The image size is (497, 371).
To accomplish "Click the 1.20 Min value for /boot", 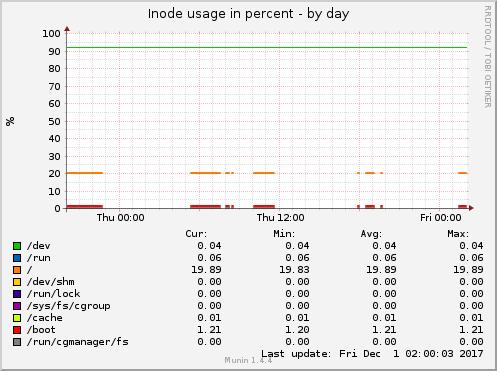I will point(297,330).
